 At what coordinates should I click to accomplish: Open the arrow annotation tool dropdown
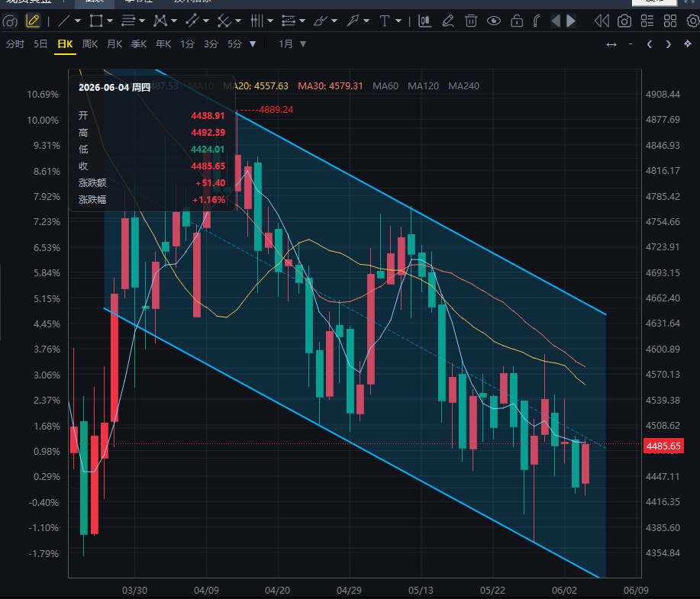(366, 21)
